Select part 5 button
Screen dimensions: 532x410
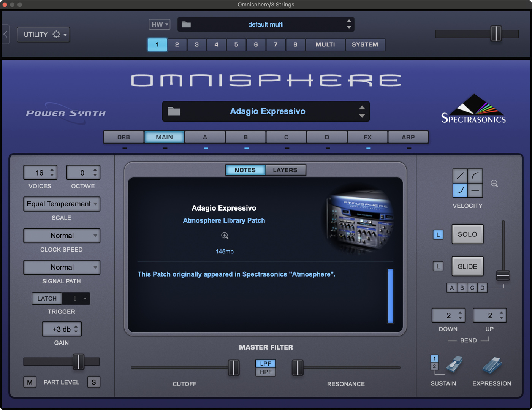(x=236, y=44)
